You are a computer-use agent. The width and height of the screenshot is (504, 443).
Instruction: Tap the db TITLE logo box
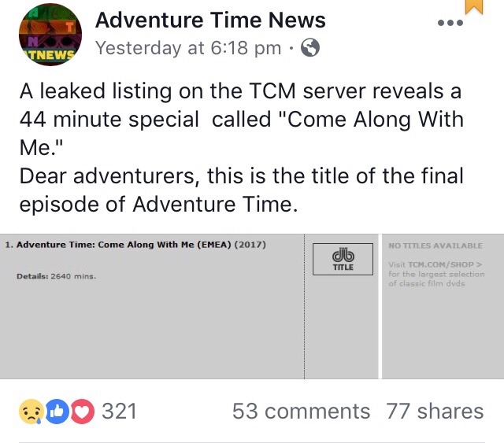pos(343,259)
